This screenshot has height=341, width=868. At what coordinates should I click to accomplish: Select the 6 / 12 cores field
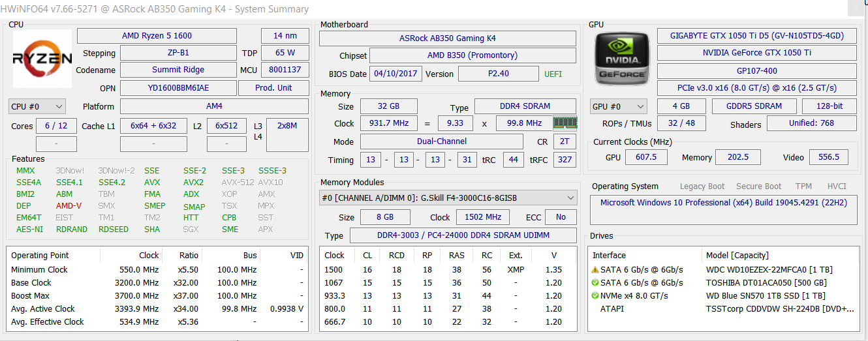tap(56, 126)
